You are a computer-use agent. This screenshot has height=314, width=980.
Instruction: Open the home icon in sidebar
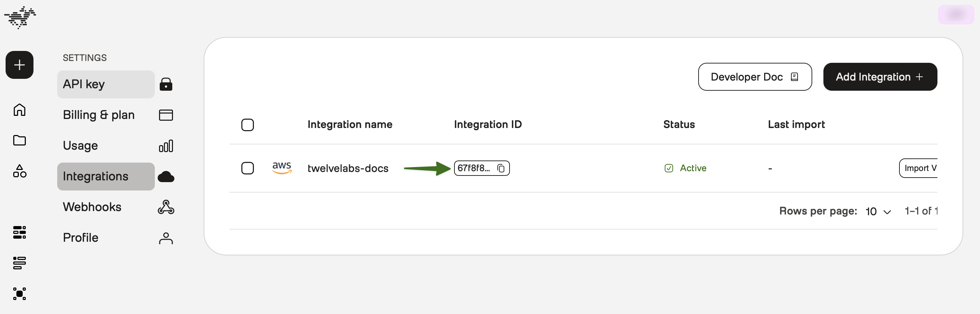click(x=20, y=110)
